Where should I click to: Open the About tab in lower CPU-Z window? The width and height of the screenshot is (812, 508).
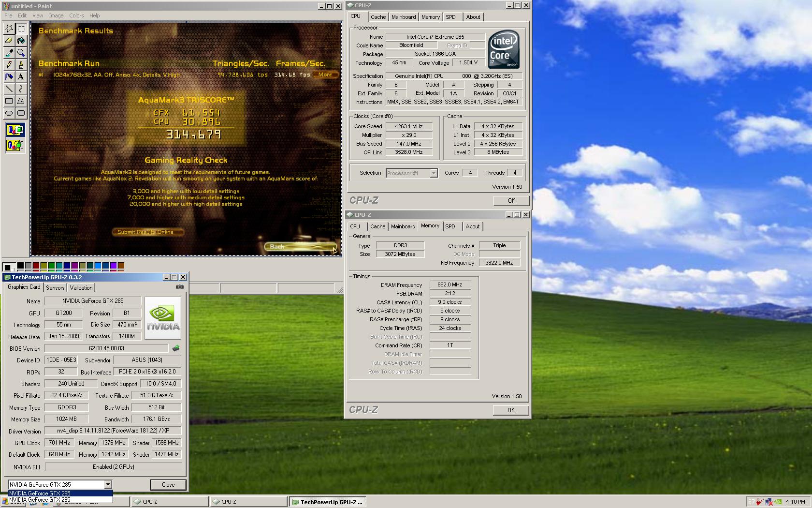click(x=473, y=226)
